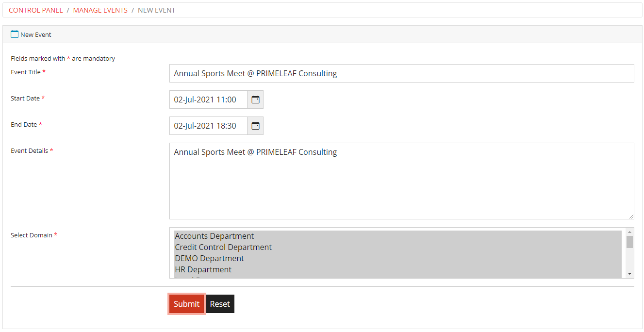Click the NEW EVENT breadcrumb text
644x332 pixels.
pos(157,10)
